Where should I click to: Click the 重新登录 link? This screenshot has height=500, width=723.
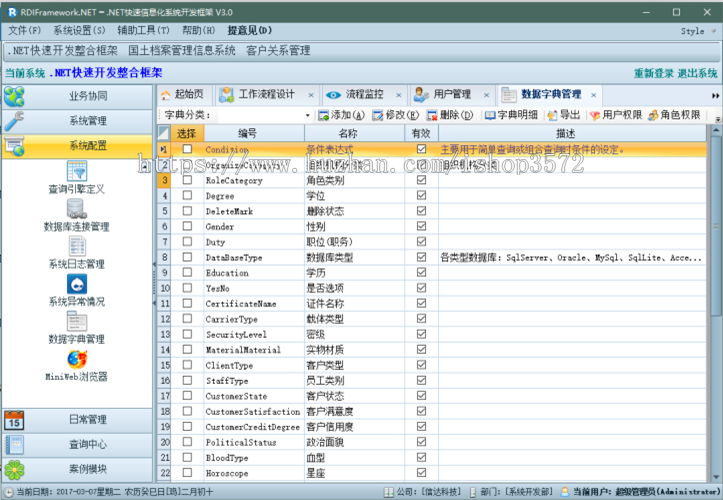(654, 73)
